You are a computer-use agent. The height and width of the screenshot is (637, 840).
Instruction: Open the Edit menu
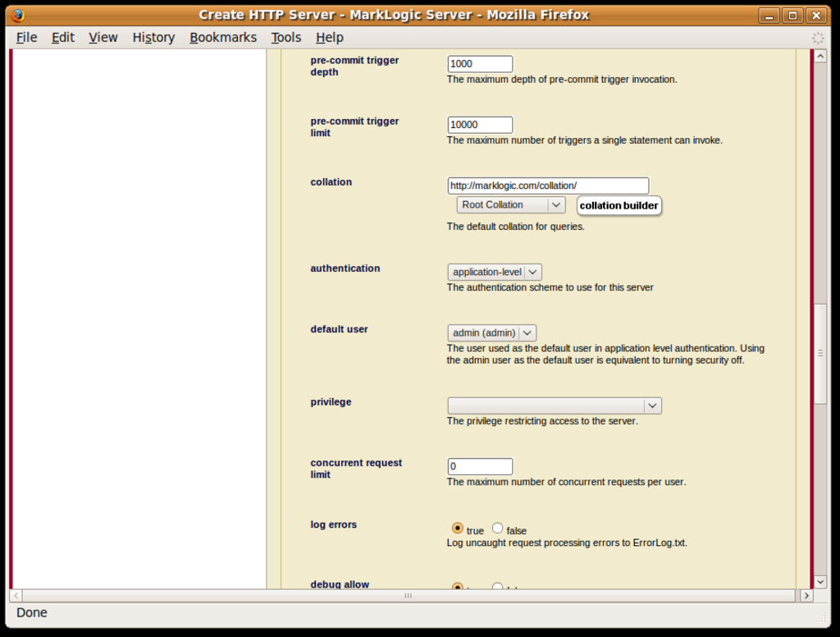point(62,38)
